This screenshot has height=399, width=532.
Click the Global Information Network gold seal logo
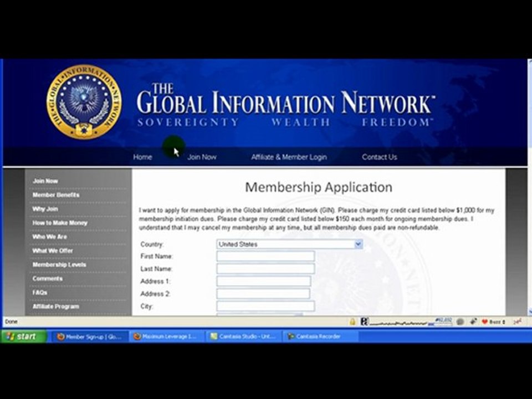point(84,102)
